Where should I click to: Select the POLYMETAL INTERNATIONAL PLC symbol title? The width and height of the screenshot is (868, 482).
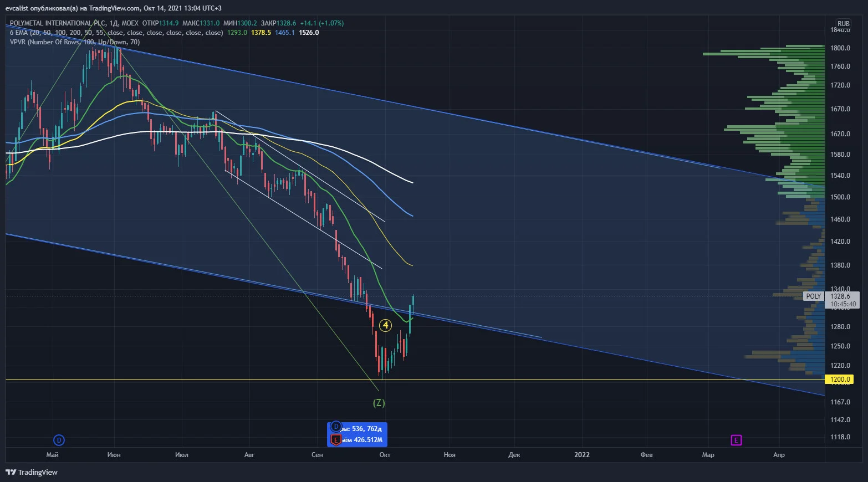[x=58, y=23]
